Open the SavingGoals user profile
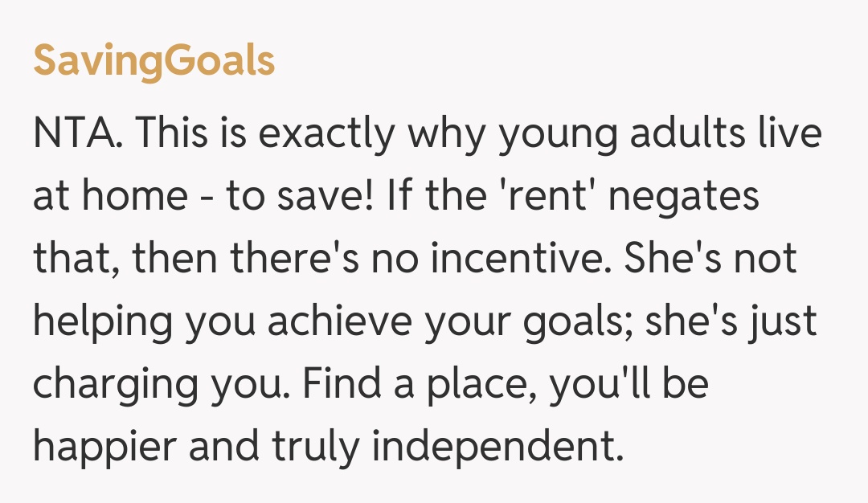The image size is (868, 503). click(154, 62)
